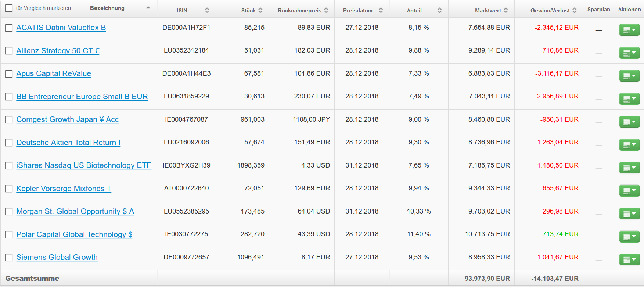Image resolution: width=644 pixels, height=287 pixels.
Task: Open actions dropdown for Kepler Vorsorge Mixfonds T
Action: [629, 191]
